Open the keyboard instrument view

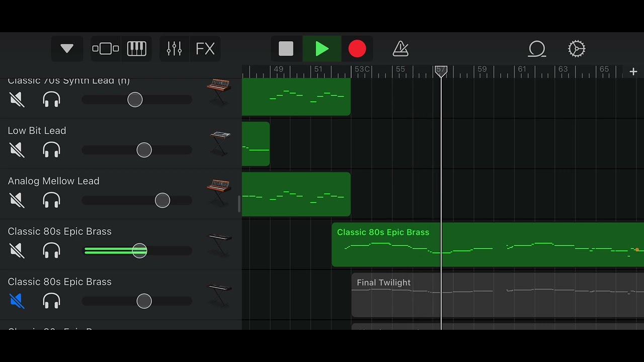pos(137,49)
